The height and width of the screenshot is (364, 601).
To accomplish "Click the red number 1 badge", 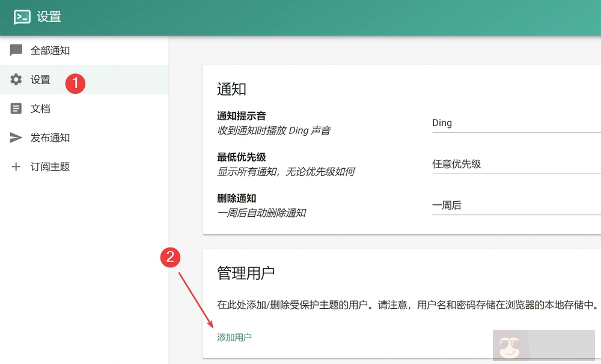I will (x=75, y=83).
